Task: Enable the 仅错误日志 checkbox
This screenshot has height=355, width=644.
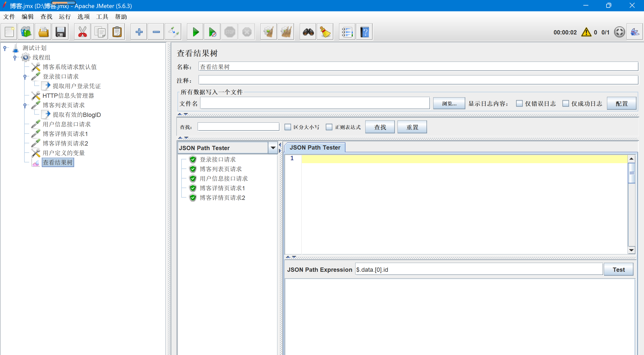Action: pos(519,103)
